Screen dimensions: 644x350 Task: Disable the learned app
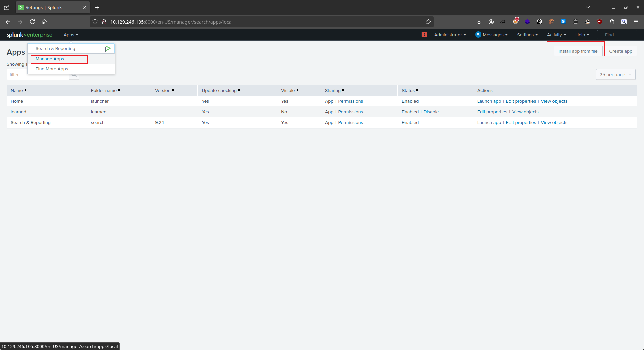[x=431, y=112]
